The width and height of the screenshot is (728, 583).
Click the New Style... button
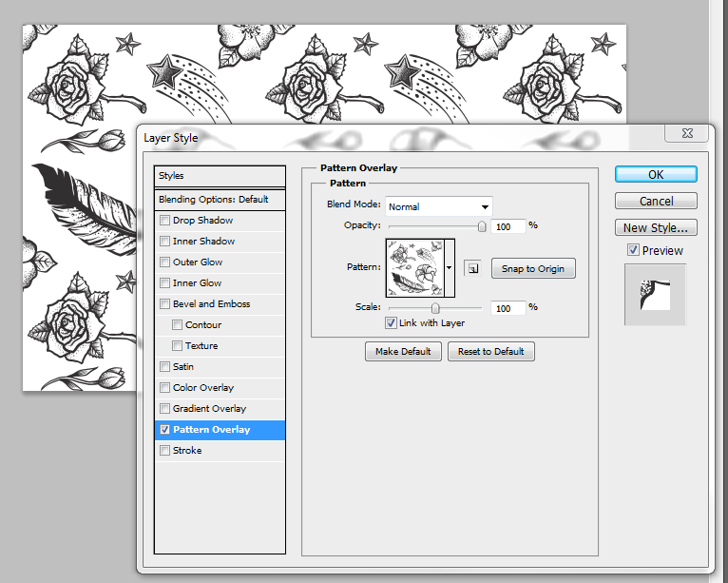[x=656, y=227]
